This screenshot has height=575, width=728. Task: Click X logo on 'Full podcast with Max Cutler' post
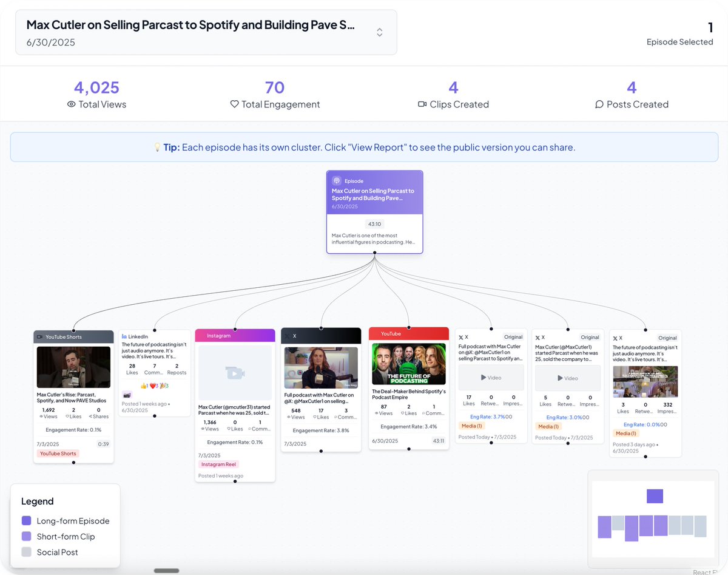click(x=461, y=337)
